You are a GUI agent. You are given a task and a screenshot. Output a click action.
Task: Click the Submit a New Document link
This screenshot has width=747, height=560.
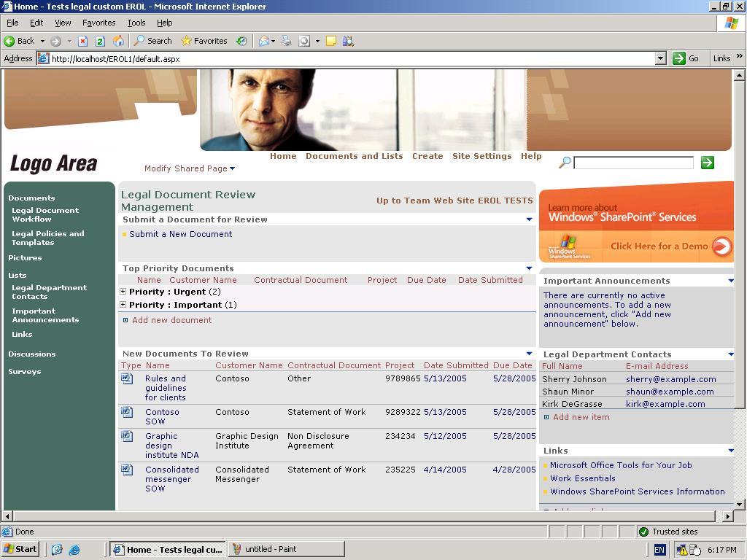pos(180,234)
